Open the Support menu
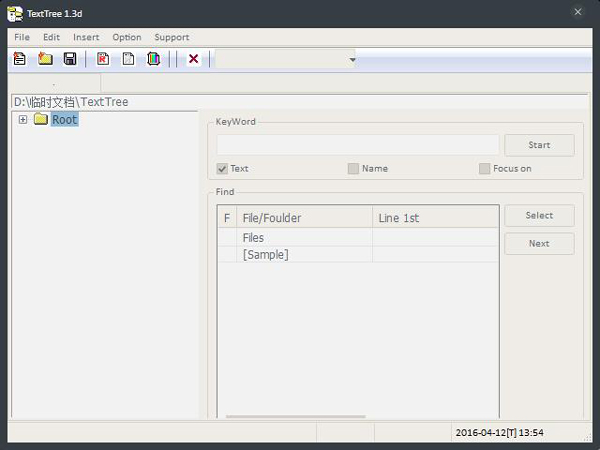 point(172,37)
